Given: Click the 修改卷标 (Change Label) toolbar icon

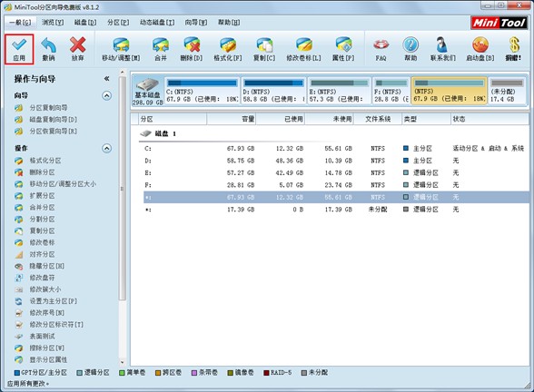Looking at the screenshot, I should click(303, 45).
